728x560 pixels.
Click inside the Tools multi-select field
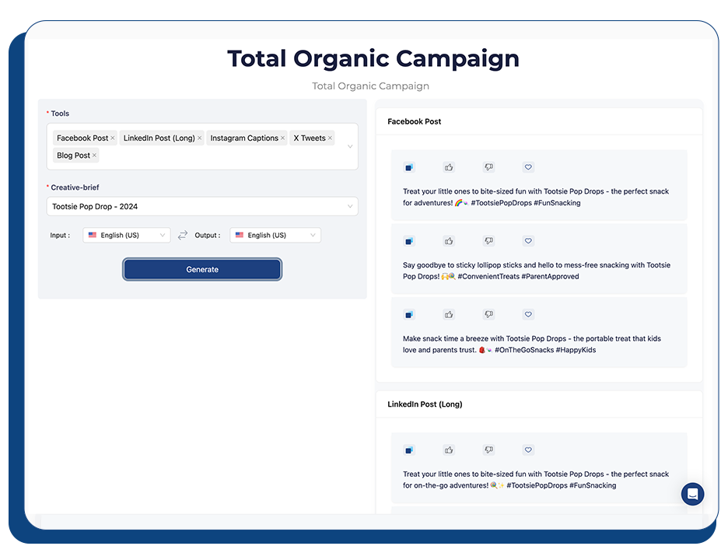pyautogui.click(x=226, y=156)
